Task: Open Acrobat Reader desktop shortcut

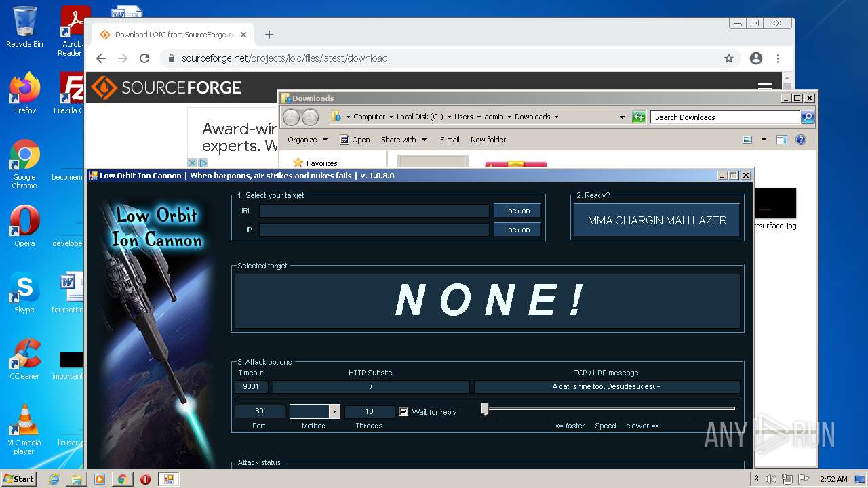Action: (72, 31)
